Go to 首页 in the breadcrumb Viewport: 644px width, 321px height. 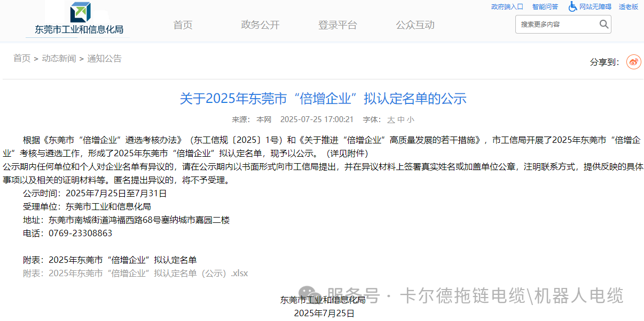[22, 59]
